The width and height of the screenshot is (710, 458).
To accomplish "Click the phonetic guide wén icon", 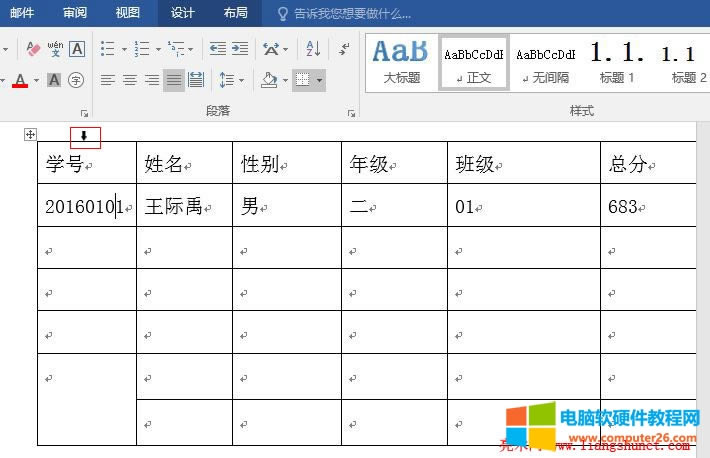I will [x=55, y=48].
